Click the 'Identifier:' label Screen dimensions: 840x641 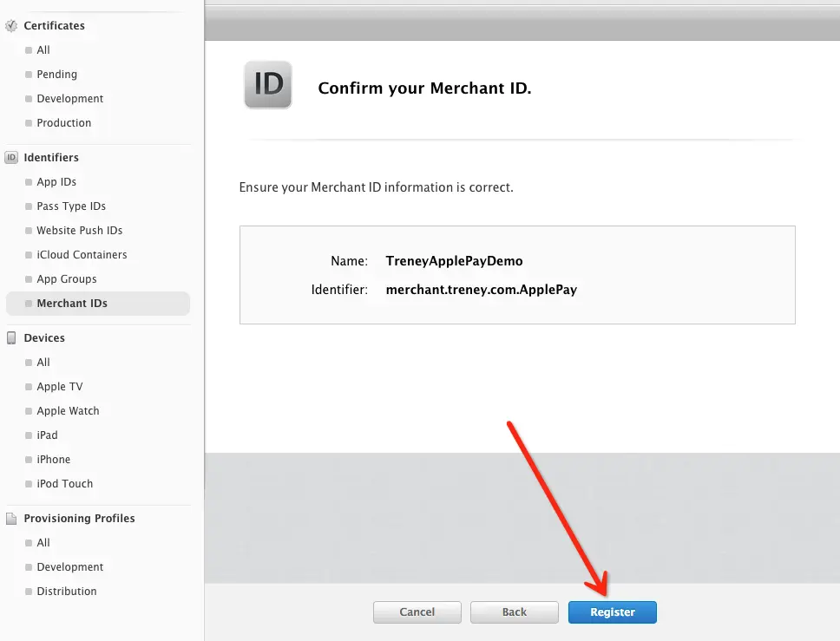click(x=339, y=290)
